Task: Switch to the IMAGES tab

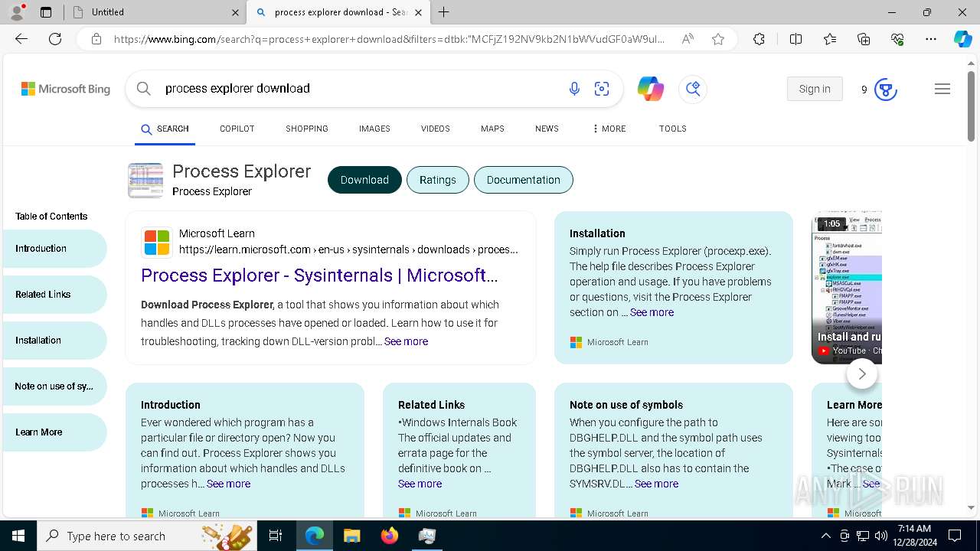Action: [374, 129]
